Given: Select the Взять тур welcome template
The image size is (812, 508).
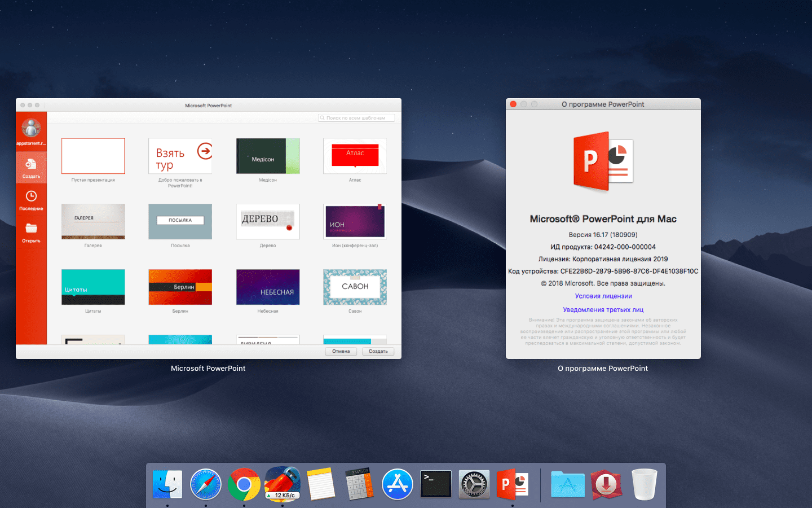Looking at the screenshot, I should [180, 156].
